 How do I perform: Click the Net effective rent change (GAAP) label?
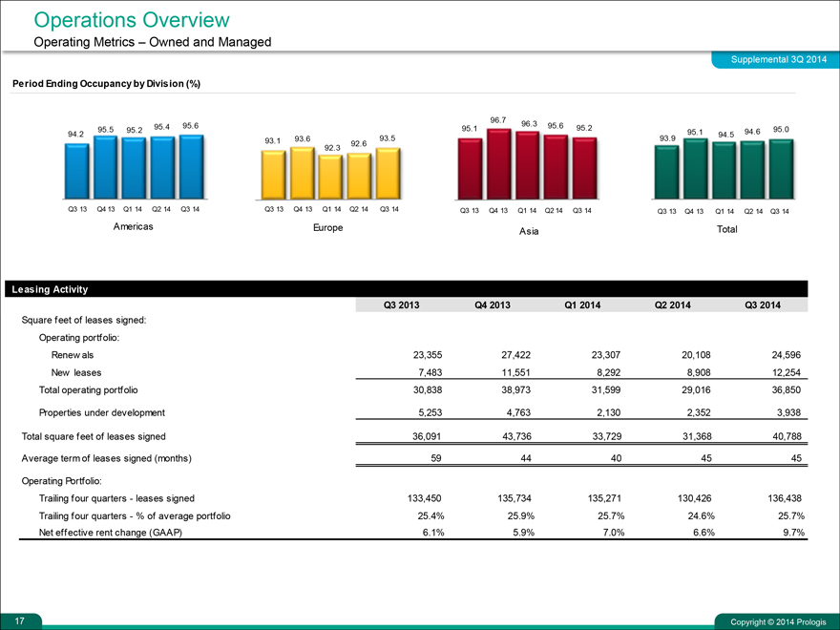pyautogui.click(x=110, y=532)
